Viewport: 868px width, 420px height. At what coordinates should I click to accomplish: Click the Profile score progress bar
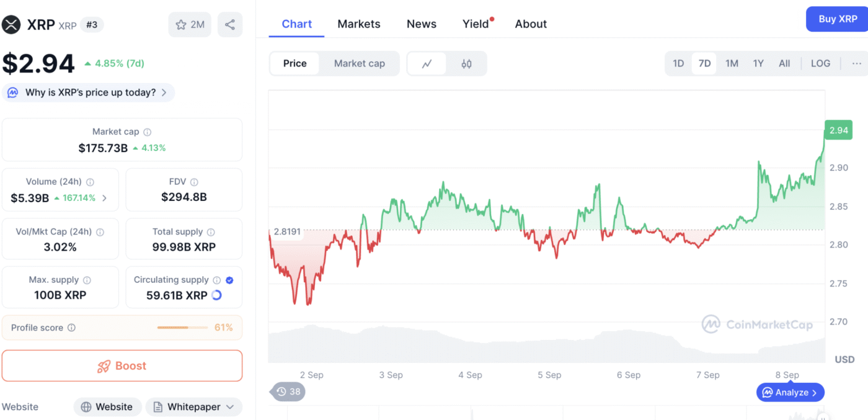[182, 328]
